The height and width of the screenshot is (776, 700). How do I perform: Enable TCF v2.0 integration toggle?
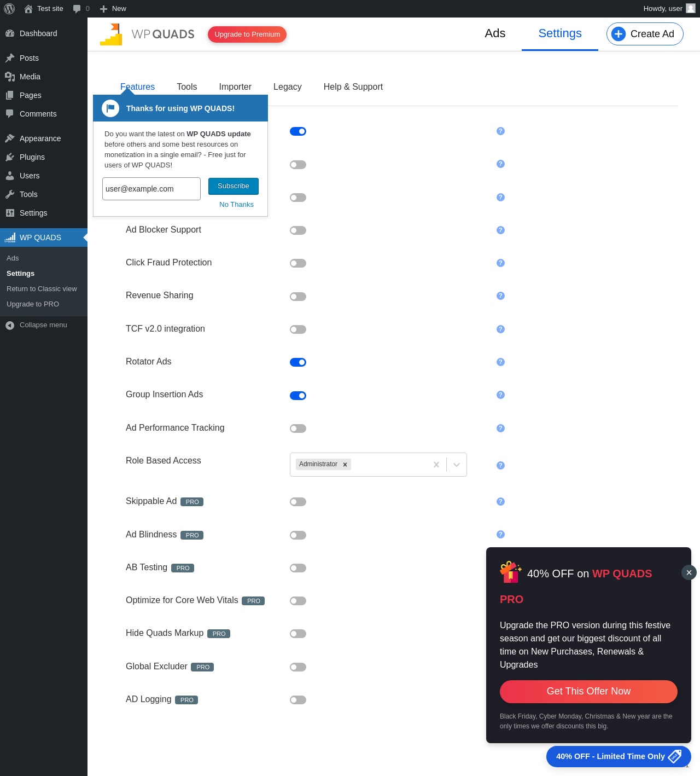click(298, 329)
